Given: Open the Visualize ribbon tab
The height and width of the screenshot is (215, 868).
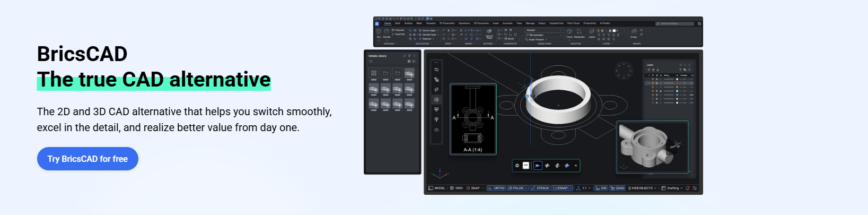Looking at the screenshot, I should (x=431, y=23).
